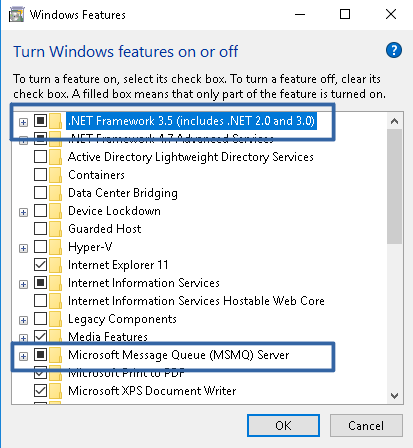Image resolution: width=413 pixels, height=448 pixels.
Task: Minimize the Windows Features dialog
Action: pyautogui.click(x=300, y=14)
